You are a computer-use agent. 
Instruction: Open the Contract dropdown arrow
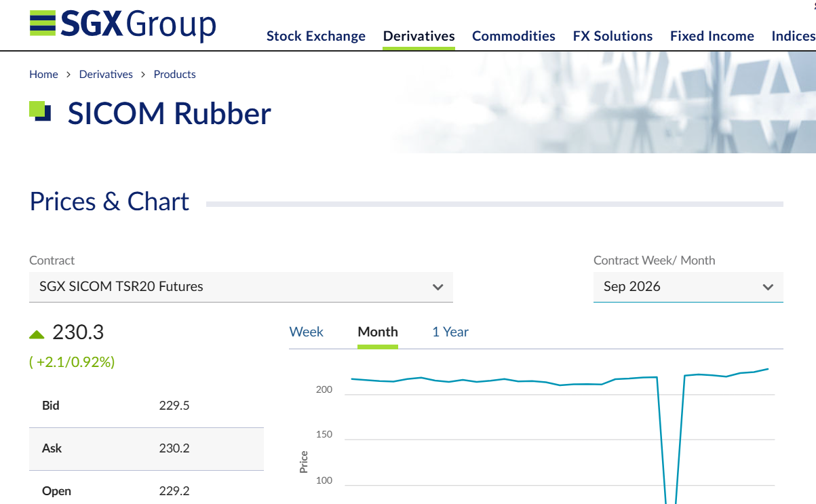[438, 287]
